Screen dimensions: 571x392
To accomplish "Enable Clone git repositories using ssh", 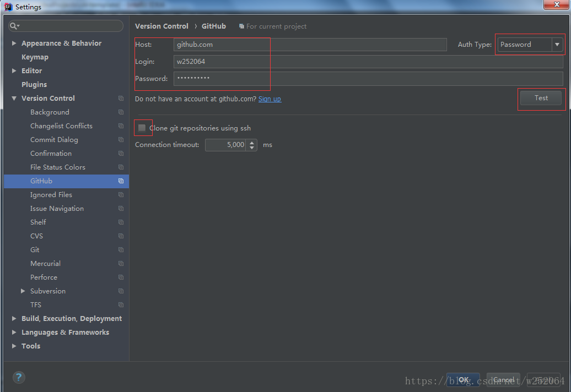I will pos(142,128).
